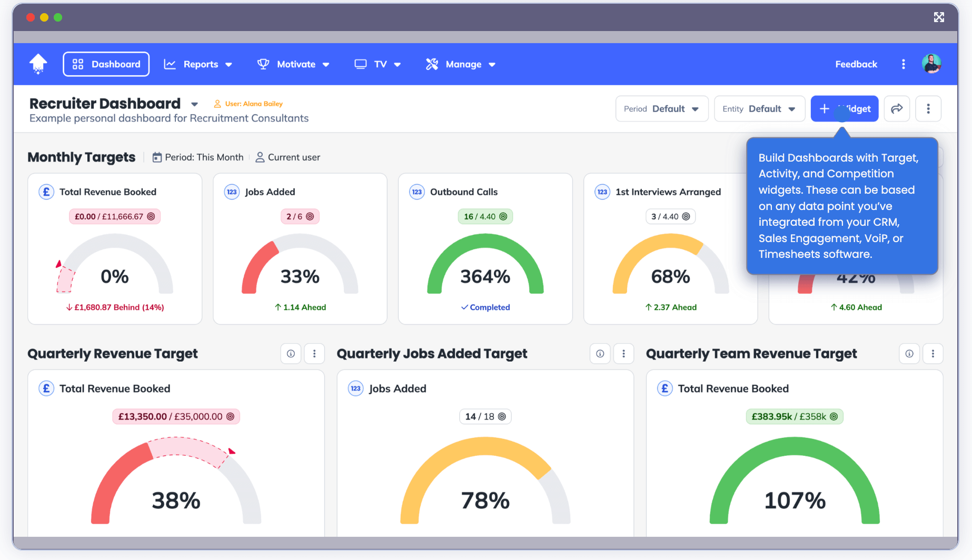Open the TV menu in the navbar
The width and height of the screenshot is (972, 560).
tap(377, 64)
